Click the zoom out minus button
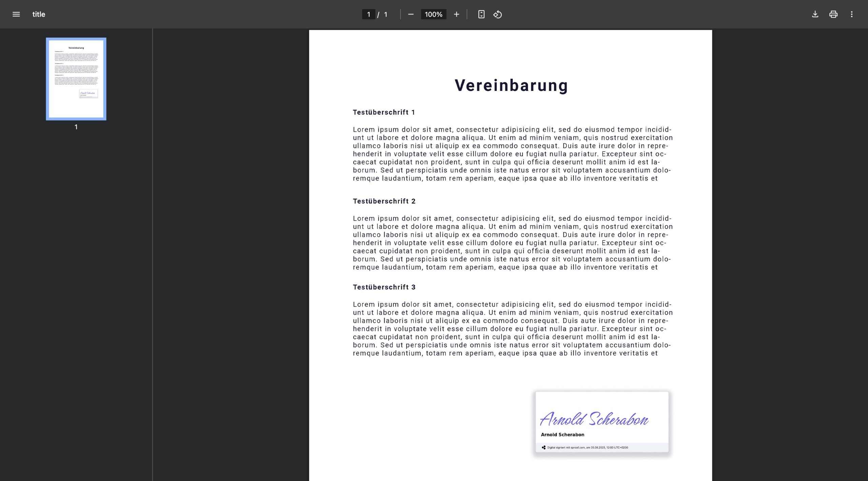Screen dimensions: 868x481 point(411,14)
